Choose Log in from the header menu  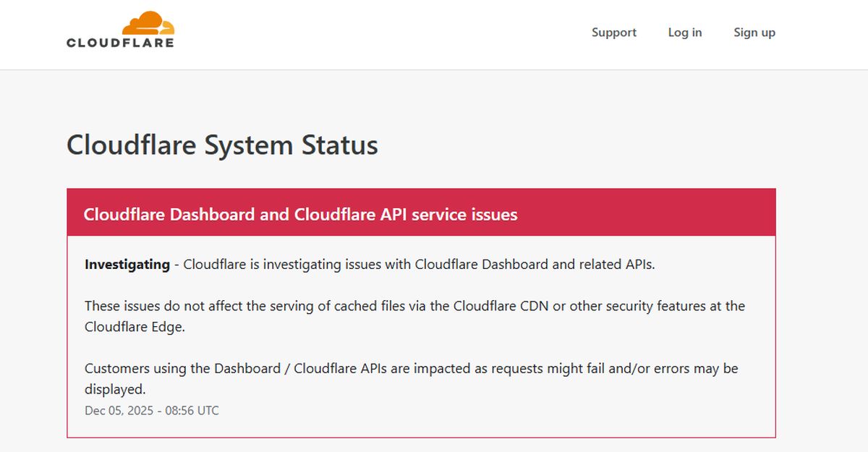click(x=685, y=33)
